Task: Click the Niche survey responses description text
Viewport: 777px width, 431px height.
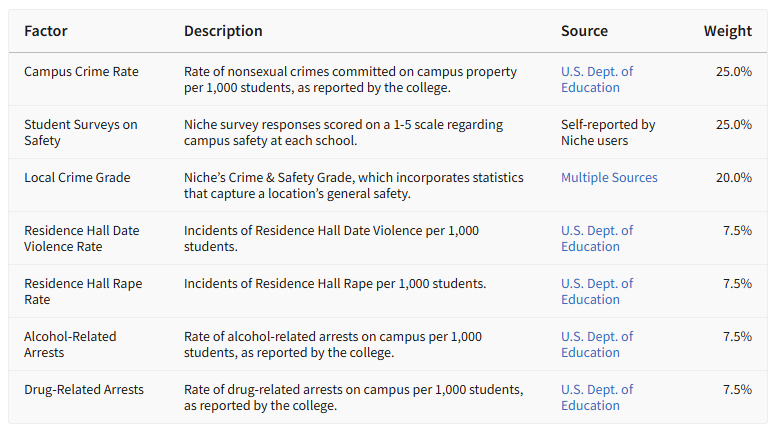Action: coord(343,132)
